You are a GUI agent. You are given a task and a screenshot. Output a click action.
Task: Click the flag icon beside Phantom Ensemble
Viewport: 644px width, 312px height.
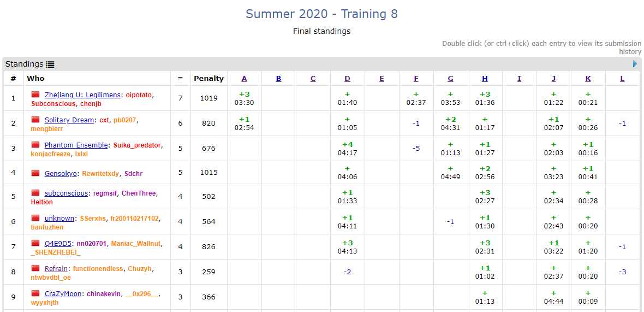35,145
